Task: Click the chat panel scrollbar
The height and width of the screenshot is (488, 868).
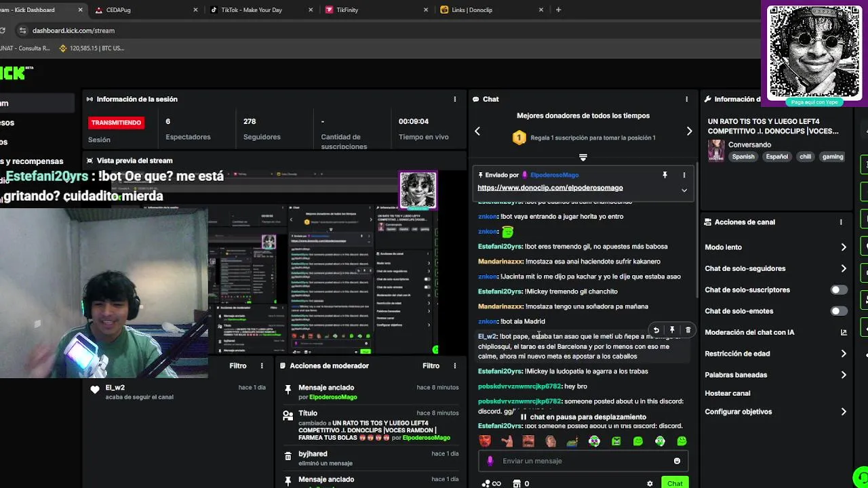Action: [x=696, y=230]
